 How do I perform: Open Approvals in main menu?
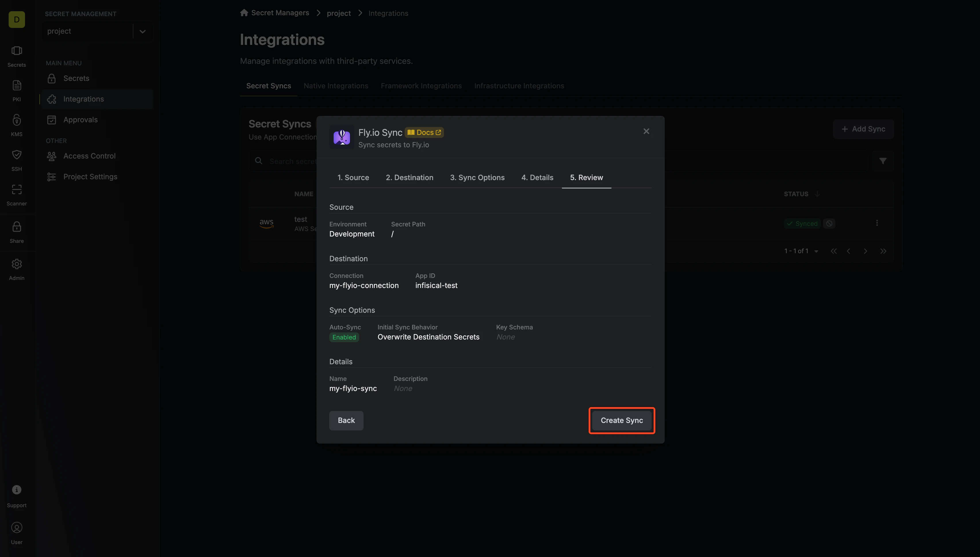97,120
